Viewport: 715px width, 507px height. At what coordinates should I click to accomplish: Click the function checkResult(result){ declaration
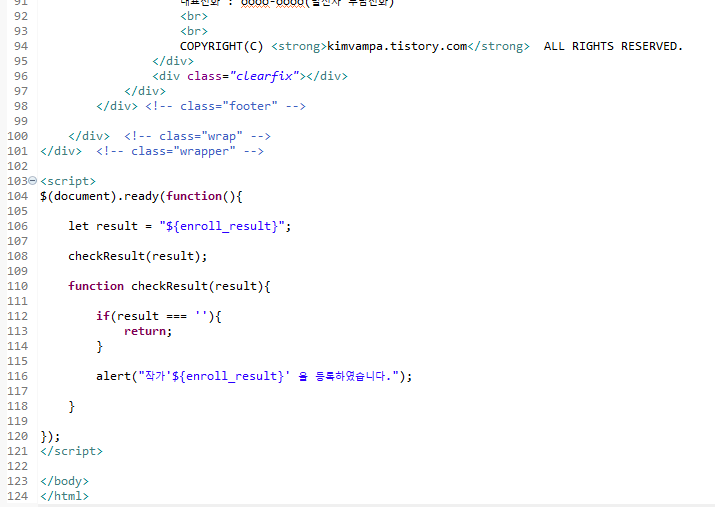(169, 286)
